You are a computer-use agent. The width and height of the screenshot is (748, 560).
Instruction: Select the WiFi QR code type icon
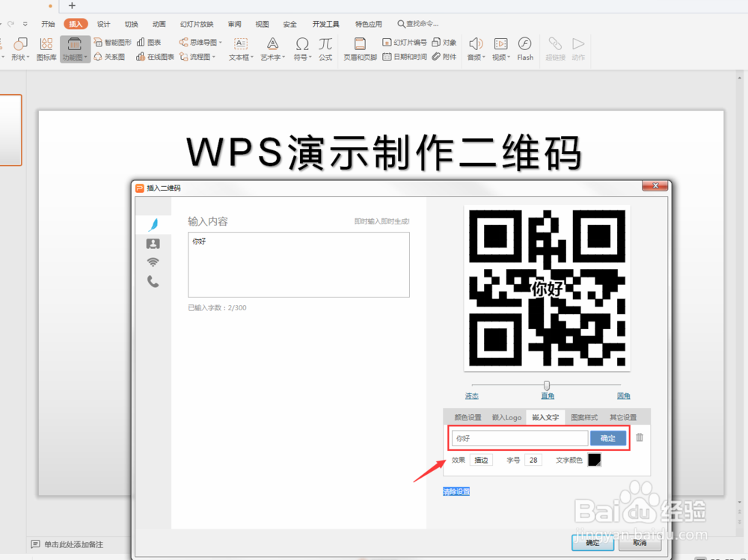pos(153,262)
